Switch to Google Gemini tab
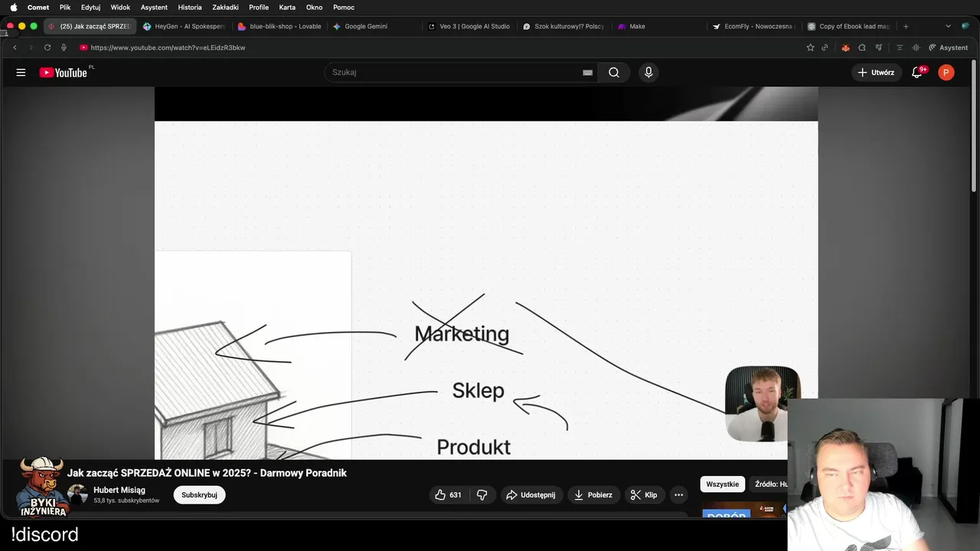 tap(374, 26)
